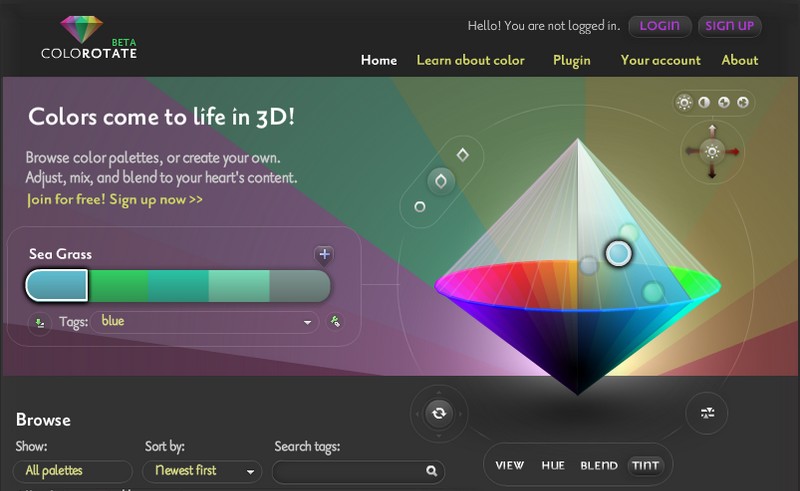Select the bright green swatch in Sea Grass
The height and width of the screenshot is (491, 800).
pos(119,286)
